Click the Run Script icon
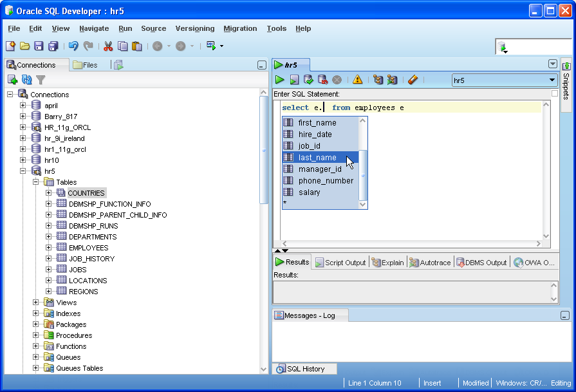The height and width of the screenshot is (392, 576). [x=294, y=79]
